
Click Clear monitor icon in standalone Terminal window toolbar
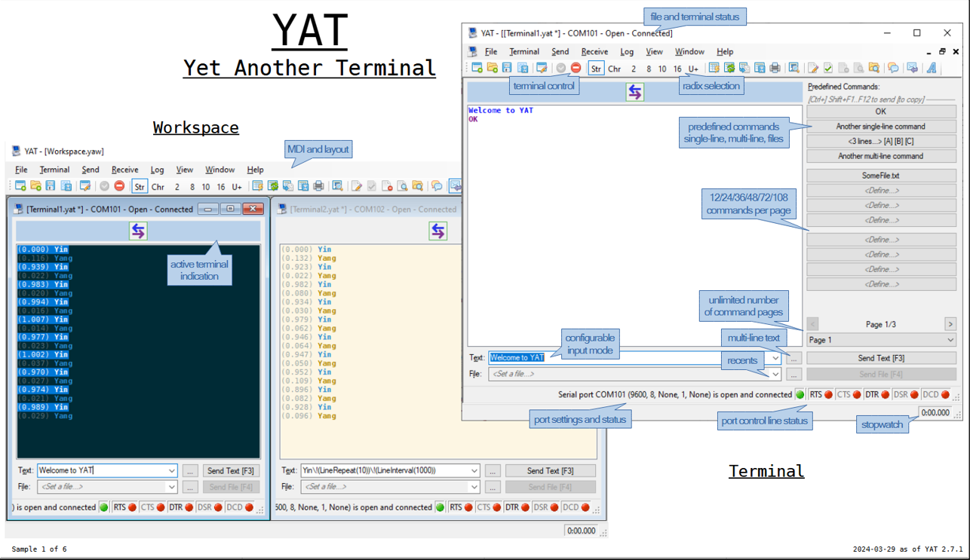pyautogui.click(x=714, y=69)
